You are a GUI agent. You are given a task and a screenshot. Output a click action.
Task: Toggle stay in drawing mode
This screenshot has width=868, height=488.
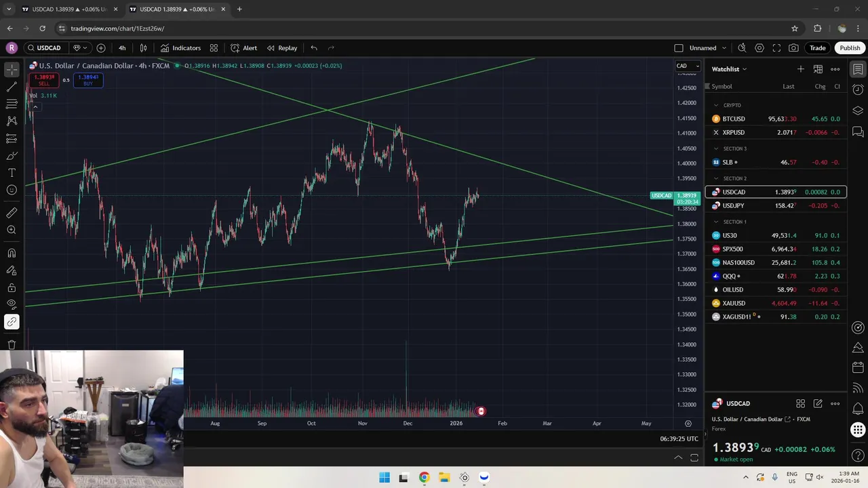coord(12,270)
